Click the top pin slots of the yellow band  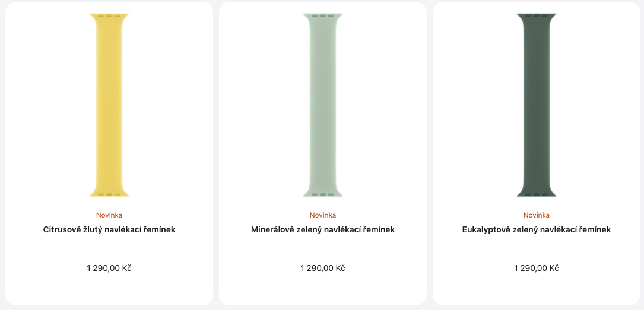(109, 16)
